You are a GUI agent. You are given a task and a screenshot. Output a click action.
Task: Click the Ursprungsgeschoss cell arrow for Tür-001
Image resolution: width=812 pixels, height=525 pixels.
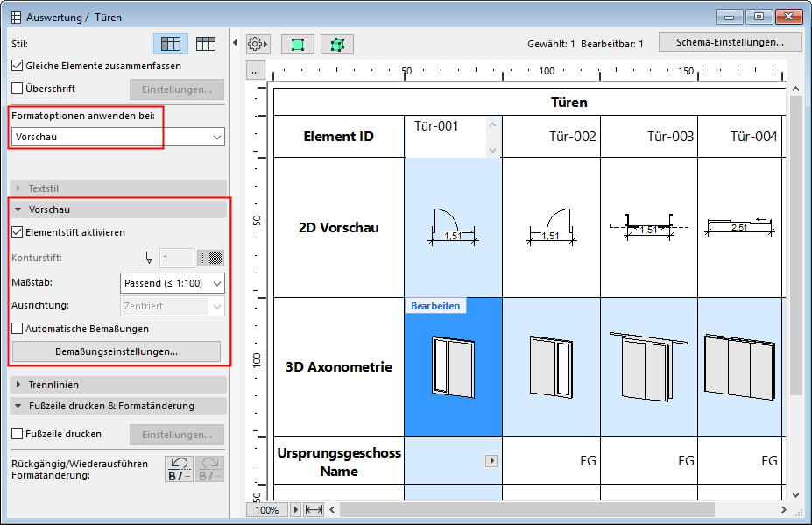tap(491, 460)
